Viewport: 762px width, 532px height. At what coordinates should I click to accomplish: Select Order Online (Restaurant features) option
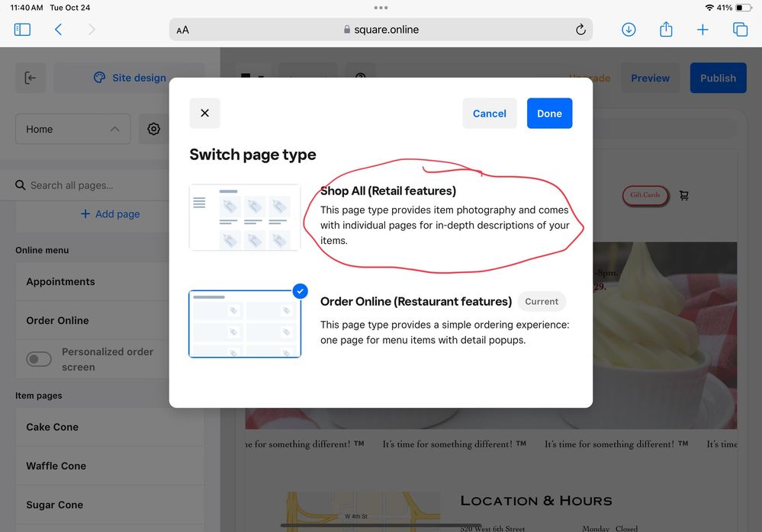[x=245, y=323]
